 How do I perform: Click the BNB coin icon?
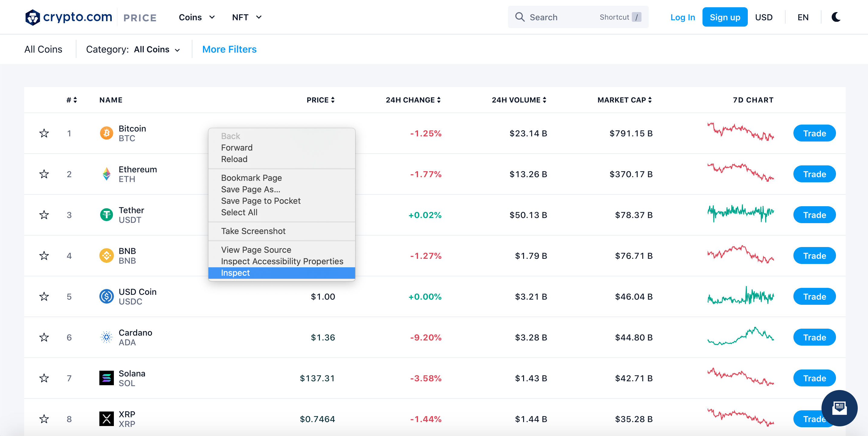[x=107, y=255]
